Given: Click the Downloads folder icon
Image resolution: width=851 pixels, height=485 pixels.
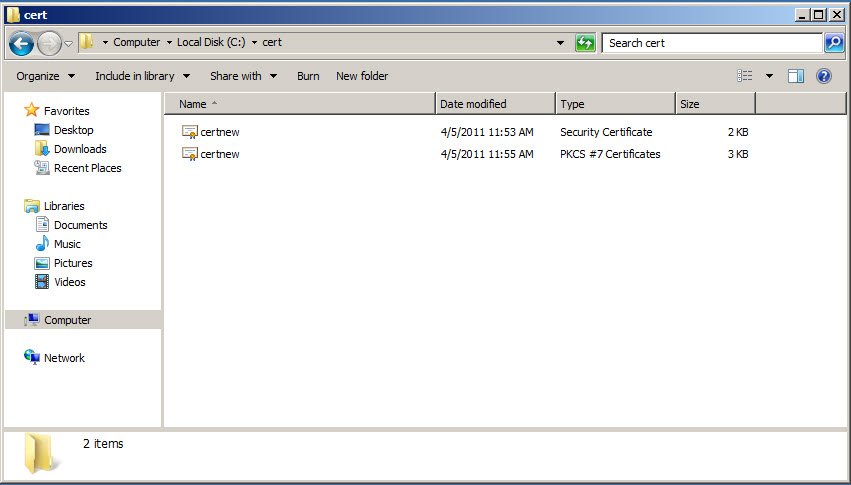Looking at the screenshot, I should 42,149.
